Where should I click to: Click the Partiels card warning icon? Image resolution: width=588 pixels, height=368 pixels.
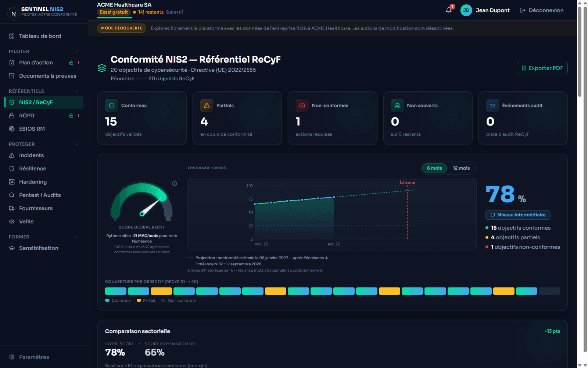(x=207, y=106)
